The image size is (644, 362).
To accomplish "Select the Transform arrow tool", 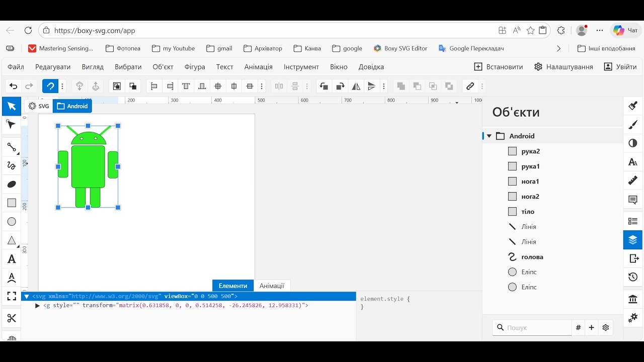I will [x=12, y=106].
